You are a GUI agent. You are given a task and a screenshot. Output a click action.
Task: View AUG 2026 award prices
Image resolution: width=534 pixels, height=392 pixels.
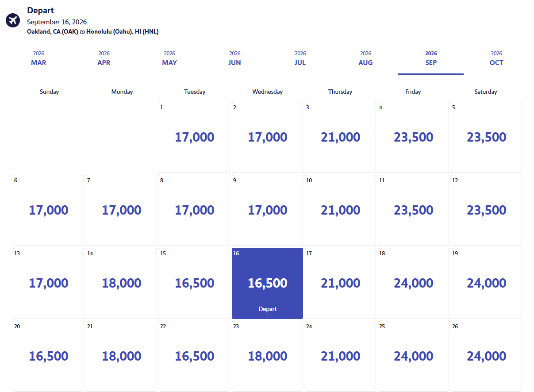tap(365, 58)
